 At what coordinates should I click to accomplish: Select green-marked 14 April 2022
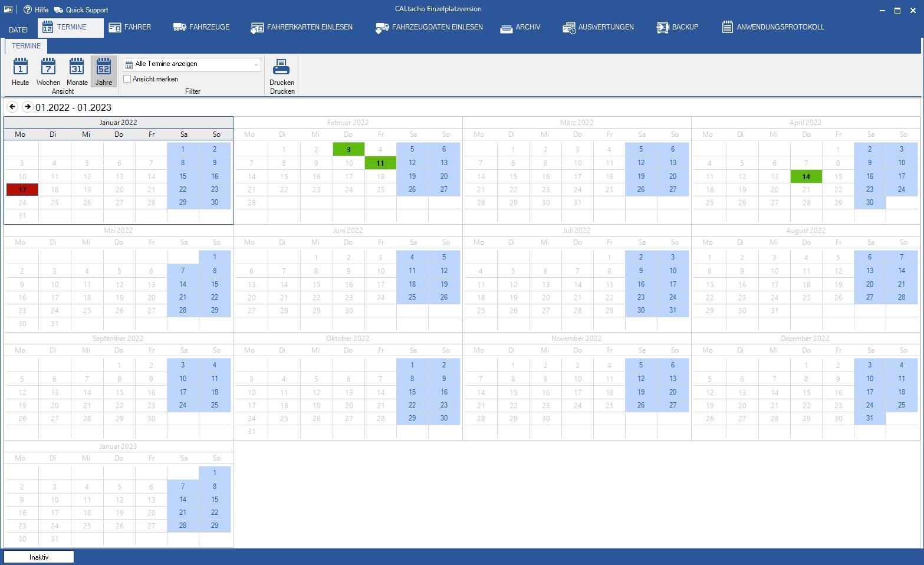[x=805, y=176]
